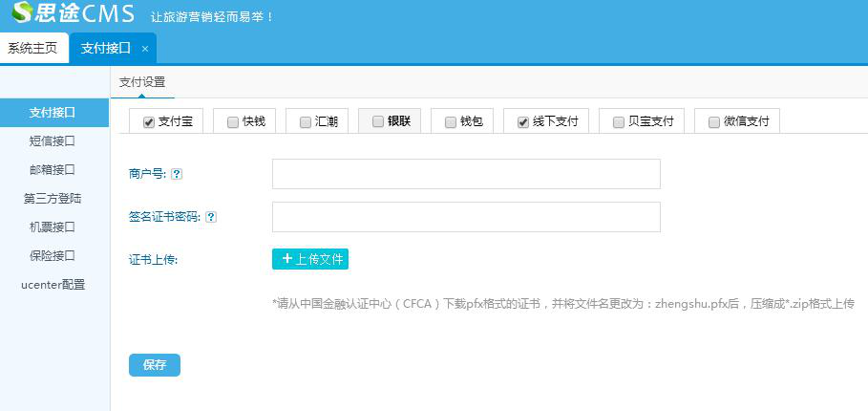Close the 支付接口 tab
Image resolution: width=868 pixels, height=411 pixels.
(145, 49)
